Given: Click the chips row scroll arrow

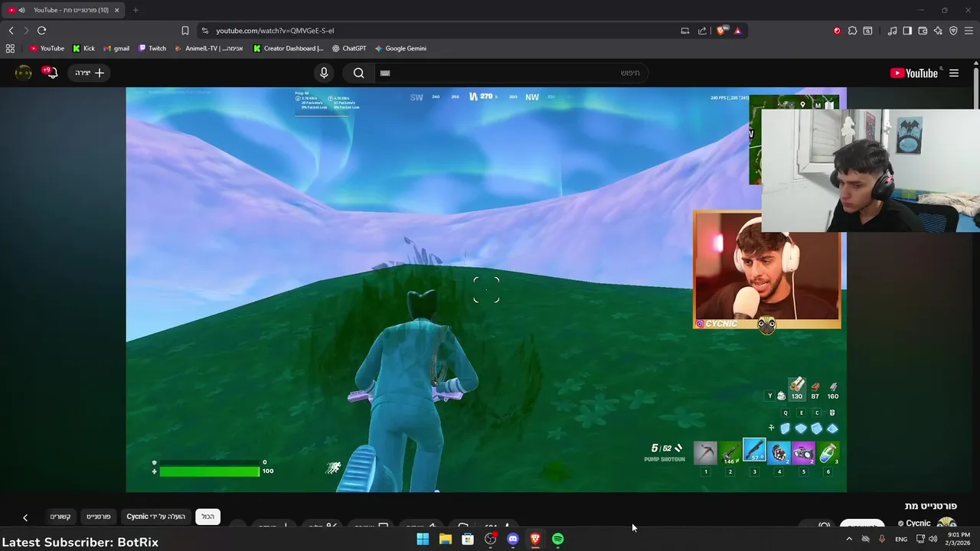Looking at the screenshot, I should [25, 517].
